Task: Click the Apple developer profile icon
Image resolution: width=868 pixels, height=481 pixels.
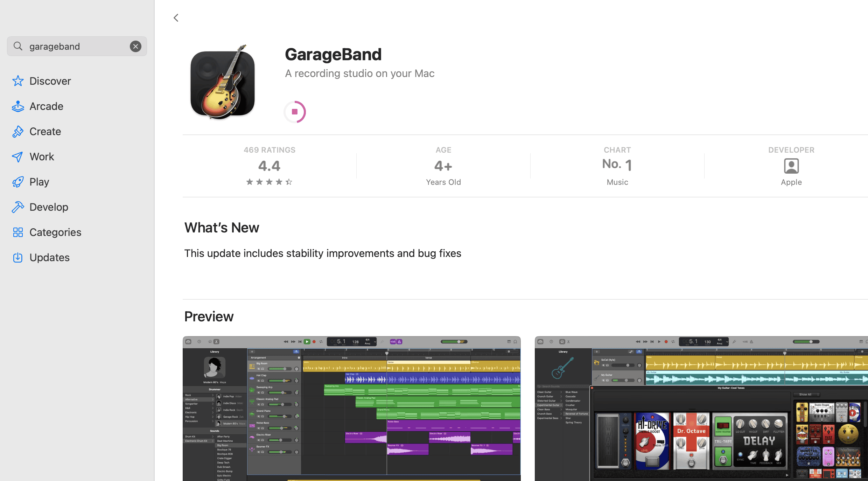Action: (x=791, y=166)
